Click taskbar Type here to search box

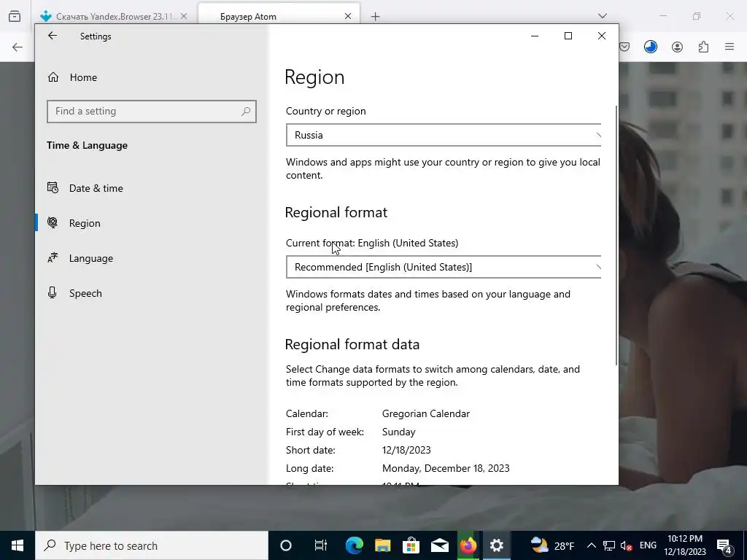tap(152, 545)
